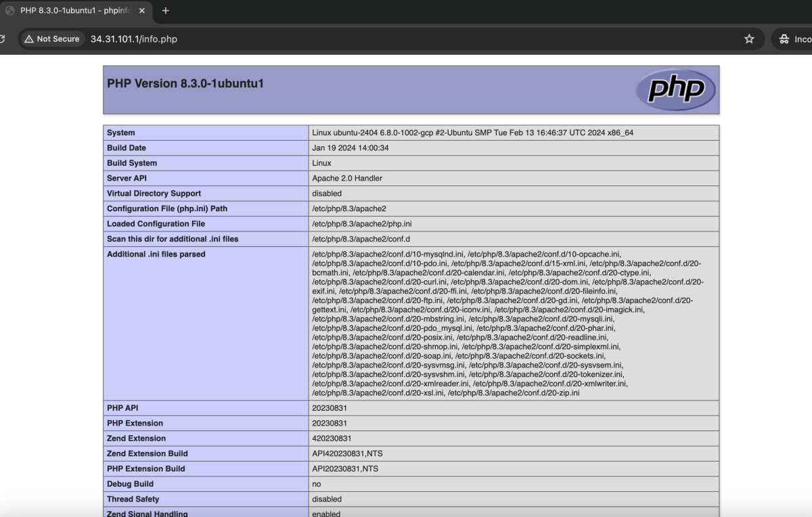The width and height of the screenshot is (812, 517).
Task: Click the System row label
Action: 121,133
